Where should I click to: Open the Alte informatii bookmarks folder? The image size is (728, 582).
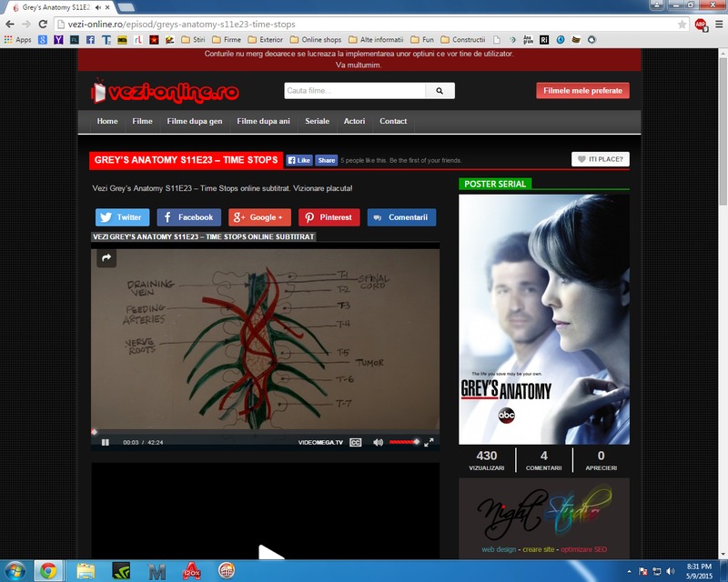376,40
